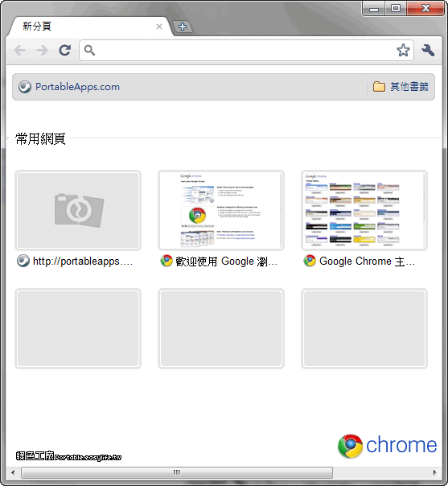Open the PortableApps.com bookmark
448x486 pixels.
[x=69, y=87]
